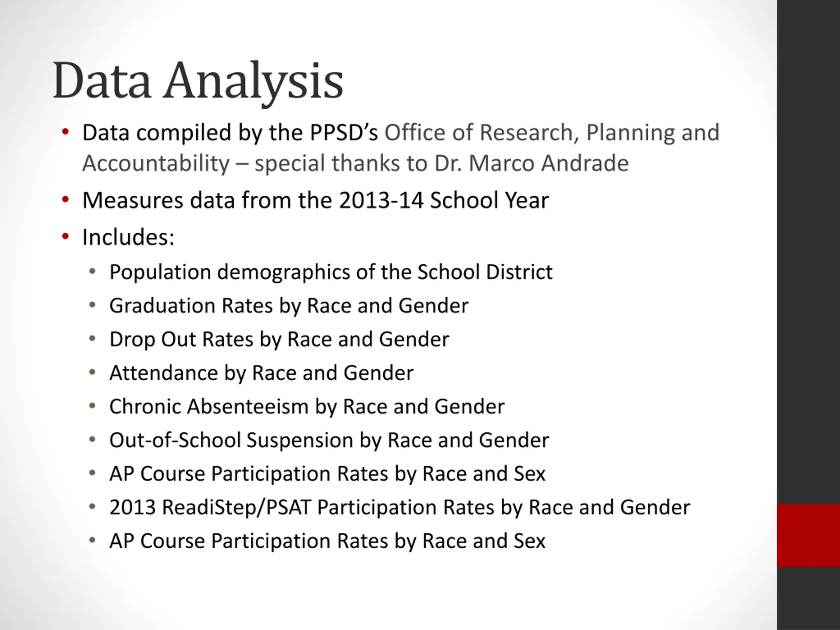This screenshot has width=840, height=630.
Task: Click the red bullet beside Data compiled
Action: 65,132
